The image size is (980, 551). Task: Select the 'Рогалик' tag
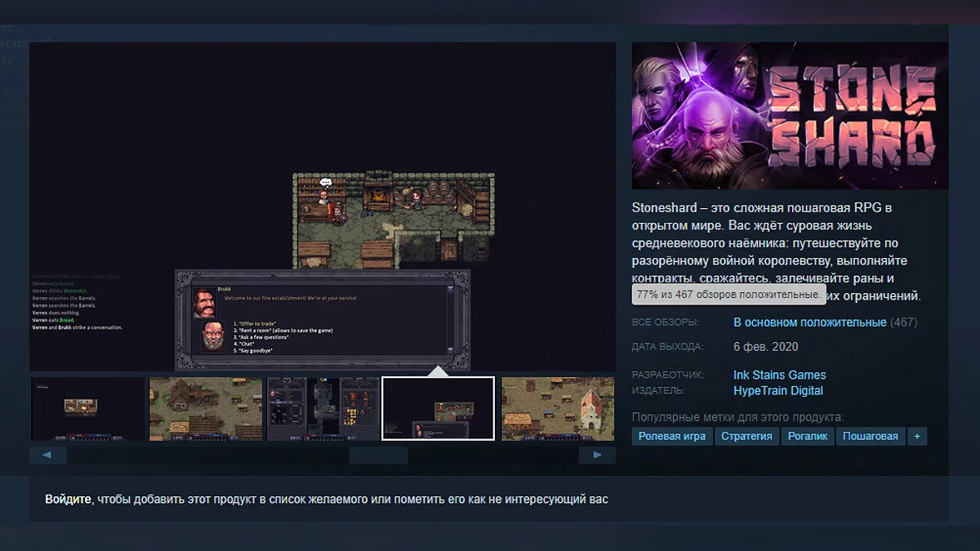pos(808,436)
